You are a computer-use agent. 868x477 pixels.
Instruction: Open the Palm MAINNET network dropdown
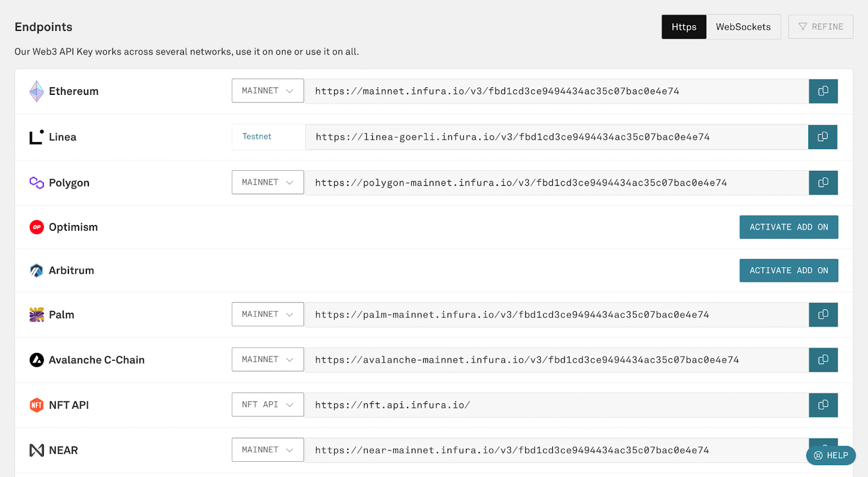tap(267, 314)
